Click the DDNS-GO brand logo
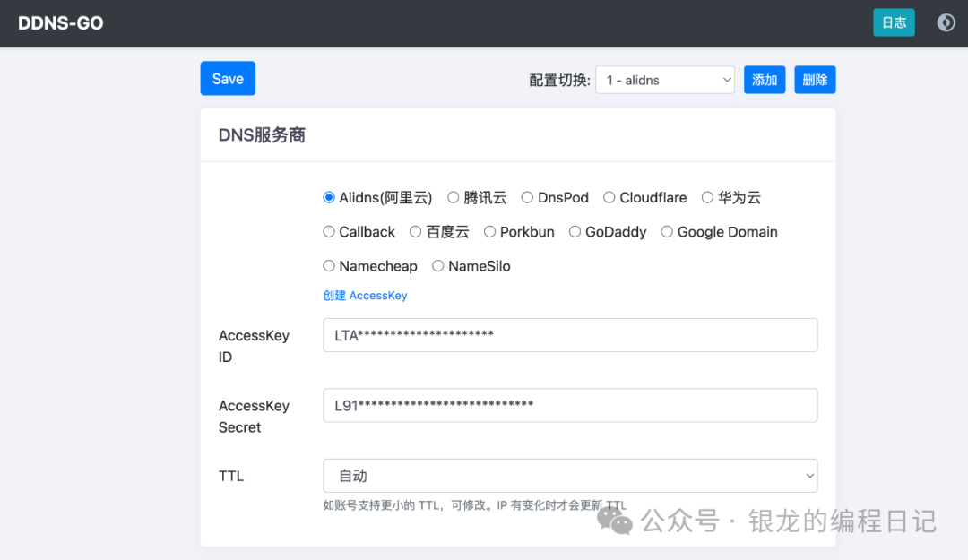 tap(61, 23)
